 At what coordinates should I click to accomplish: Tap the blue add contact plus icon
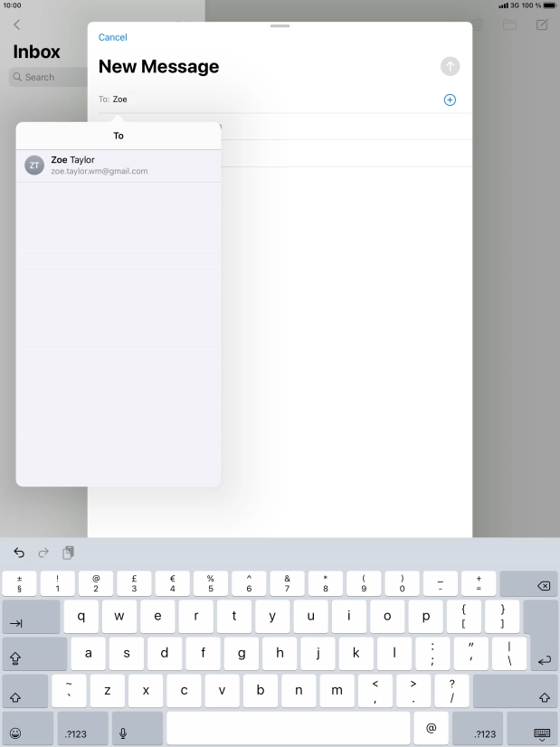tap(450, 99)
